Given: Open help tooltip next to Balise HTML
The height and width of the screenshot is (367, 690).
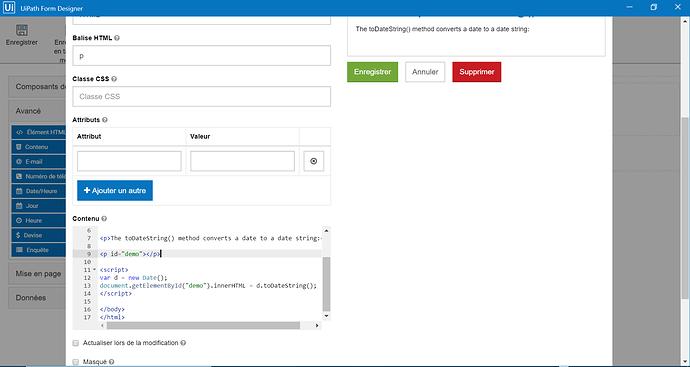Looking at the screenshot, I should pos(117,38).
